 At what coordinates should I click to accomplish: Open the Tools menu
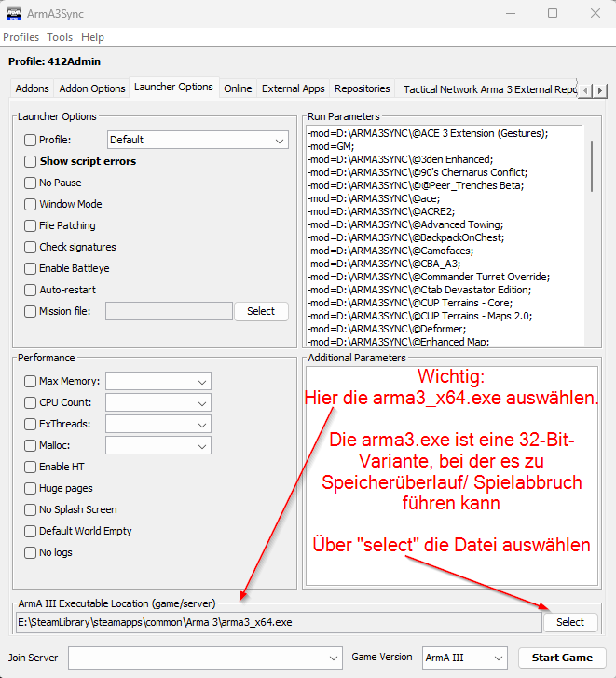coord(60,37)
